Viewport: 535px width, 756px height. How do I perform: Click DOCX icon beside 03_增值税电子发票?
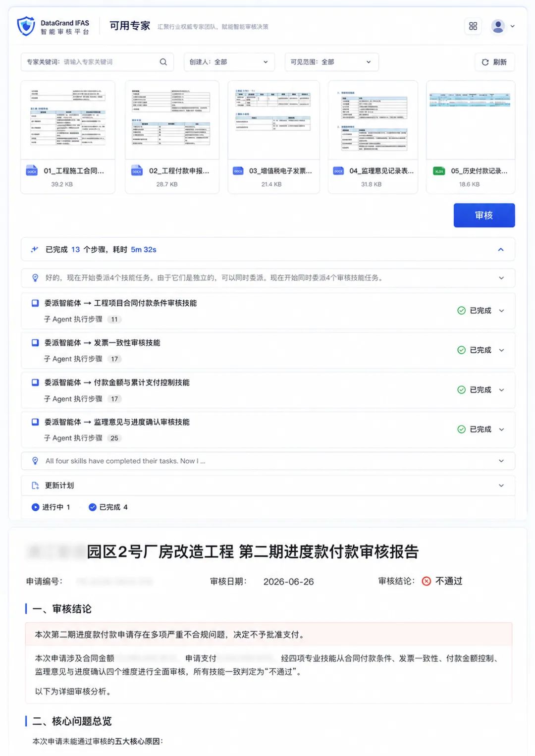click(x=238, y=171)
